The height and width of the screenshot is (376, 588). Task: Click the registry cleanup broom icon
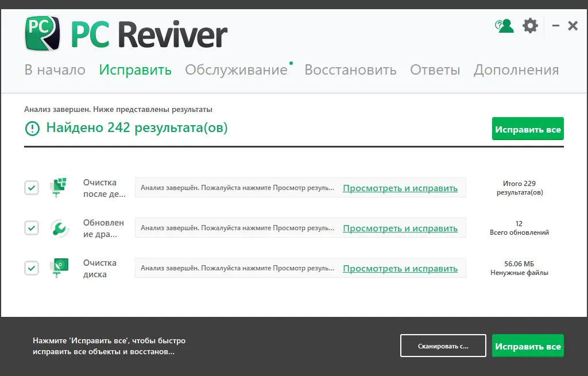tap(59, 188)
